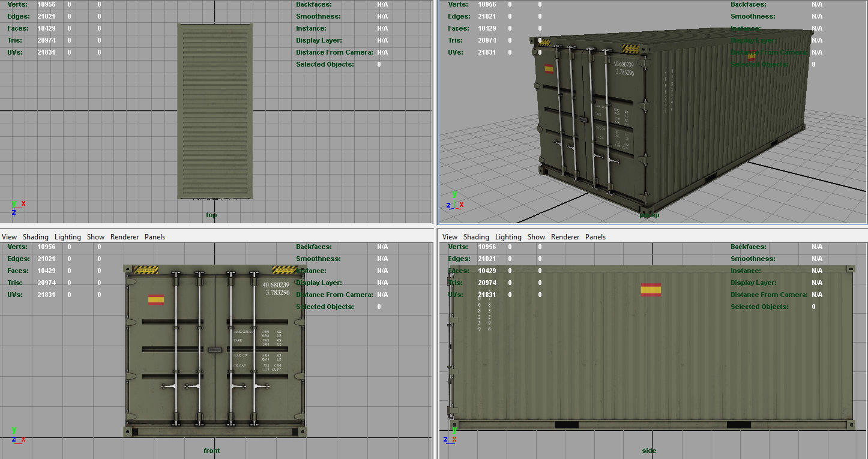Click 'Smoothness:' in the front view HUD
This screenshot has height=459, width=868.
(x=317, y=259)
